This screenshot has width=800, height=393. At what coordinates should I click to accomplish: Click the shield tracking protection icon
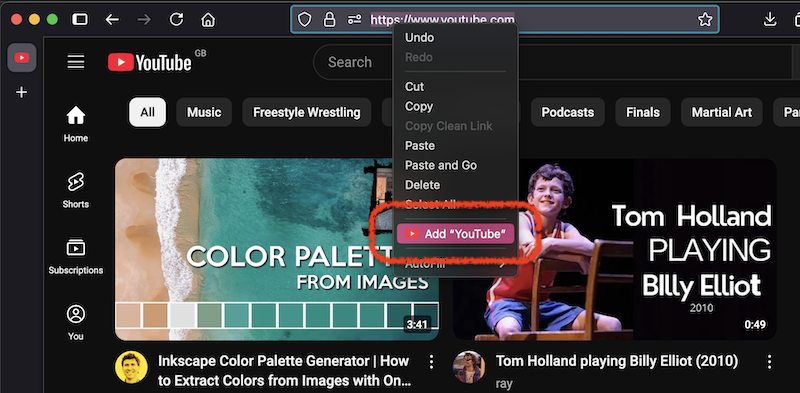pos(305,20)
